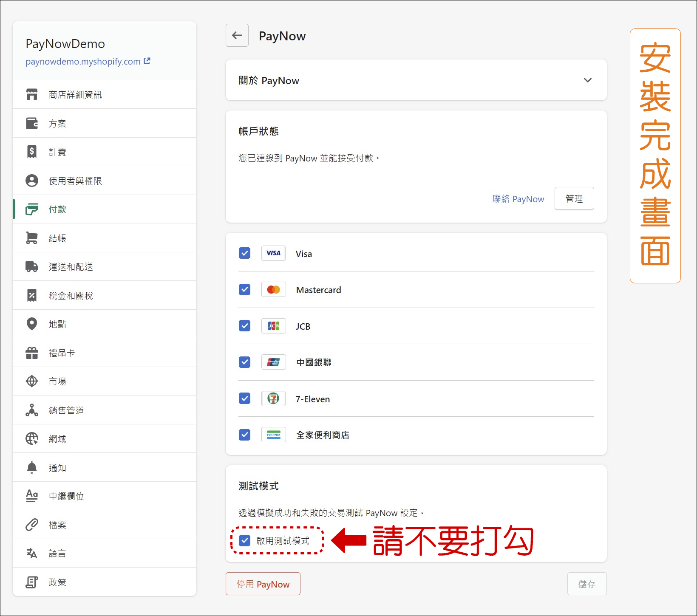Click the 管理 button
697x616 pixels.
[574, 198]
